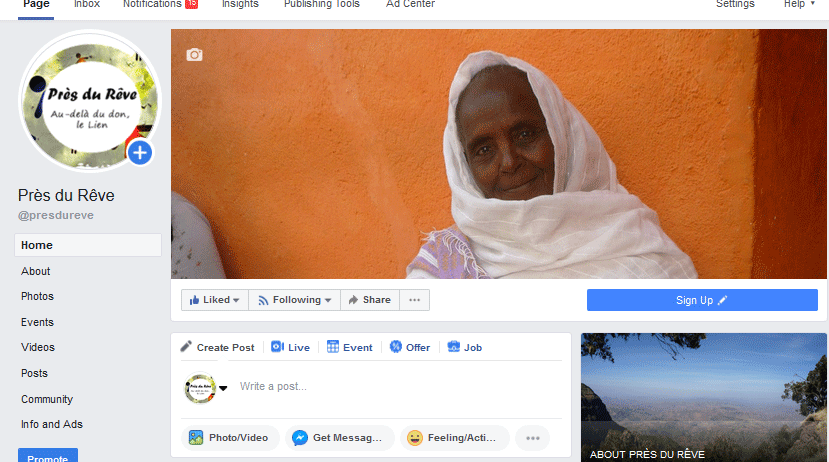The width and height of the screenshot is (829, 462).
Task: Click the Live video icon
Action: coord(277,347)
